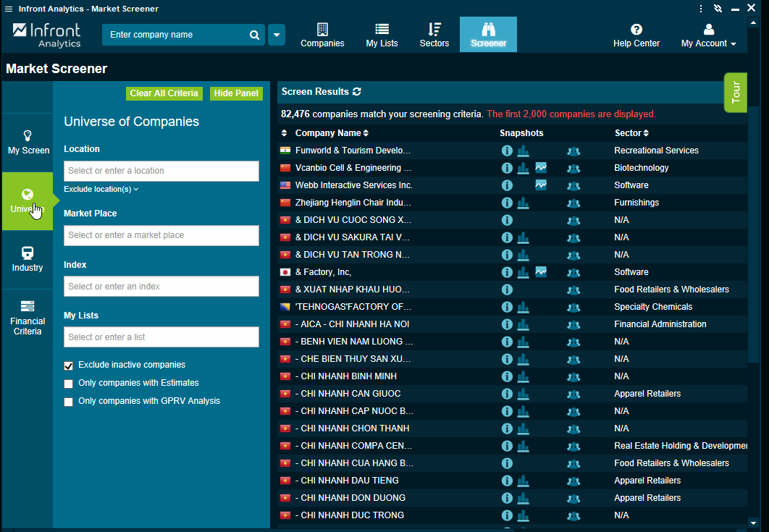The width and height of the screenshot is (769, 532).
Task: Switch to the Sectors tab
Action: click(434, 35)
